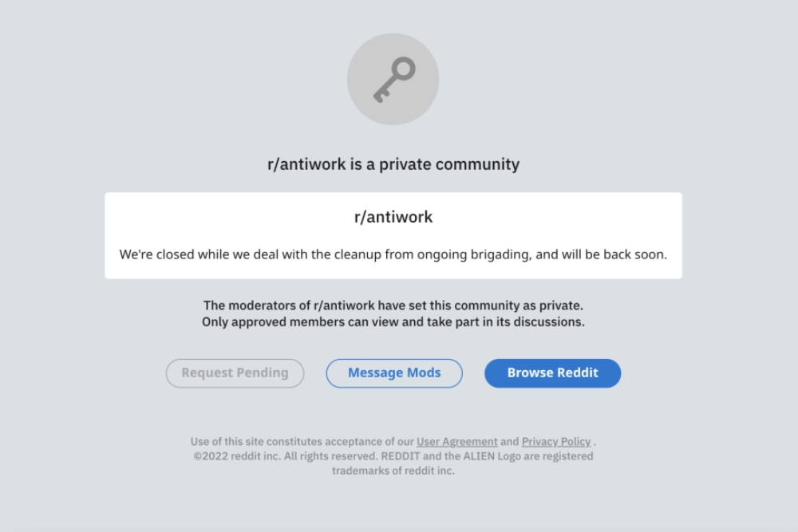
Task: Click the trademarks of reddit text
Action: tap(393, 471)
